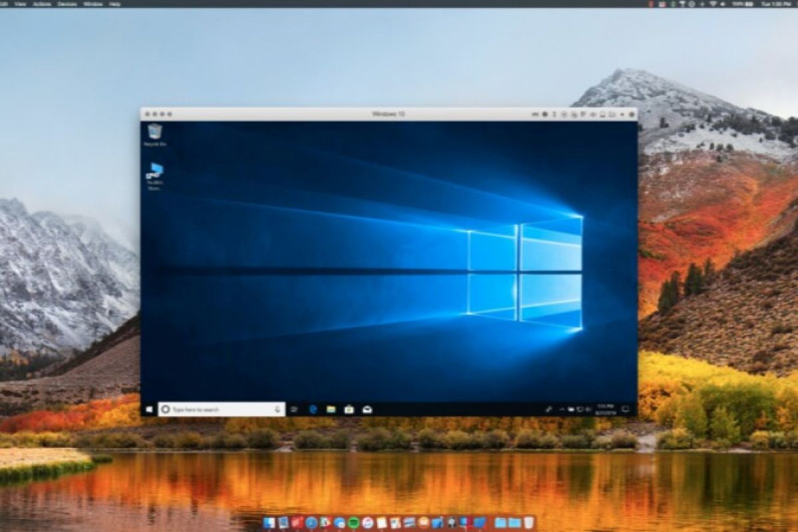Click the macOS menu bar clock
The width and height of the screenshot is (798, 532).
774,4
